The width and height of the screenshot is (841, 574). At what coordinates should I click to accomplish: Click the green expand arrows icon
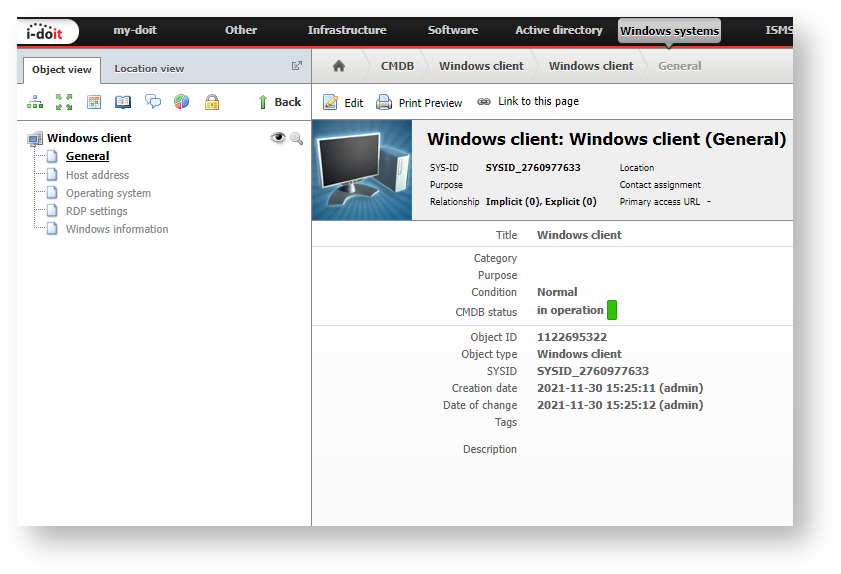tap(64, 102)
